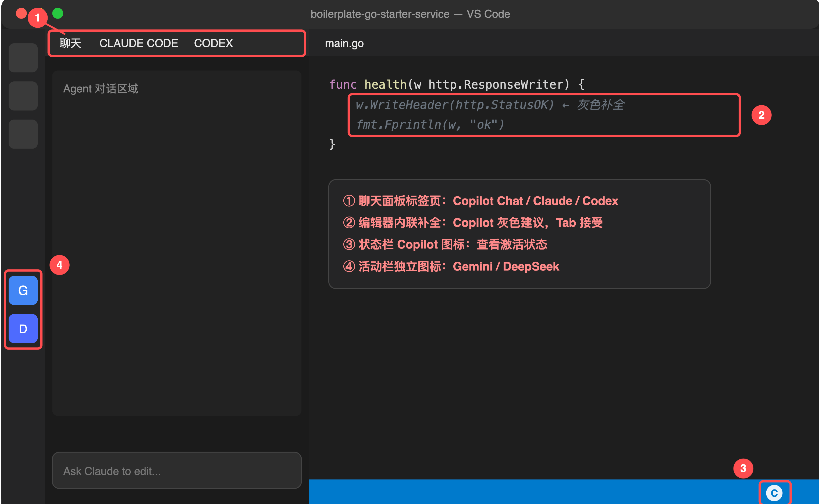Click the red close window button

tap(21, 13)
